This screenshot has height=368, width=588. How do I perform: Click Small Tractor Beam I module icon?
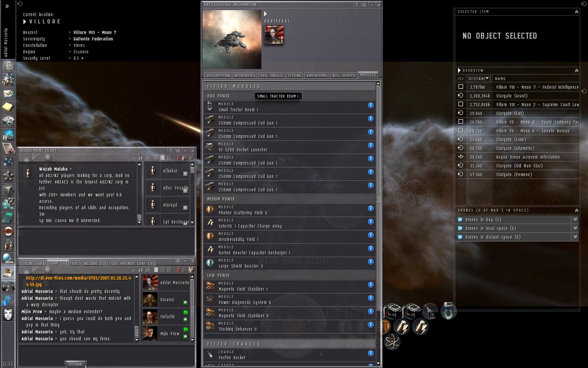coord(210,107)
